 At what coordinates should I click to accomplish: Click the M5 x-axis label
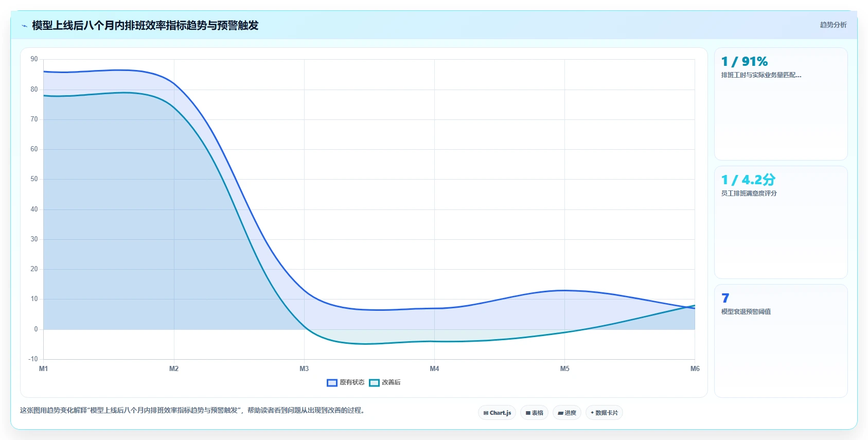point(564,368)
